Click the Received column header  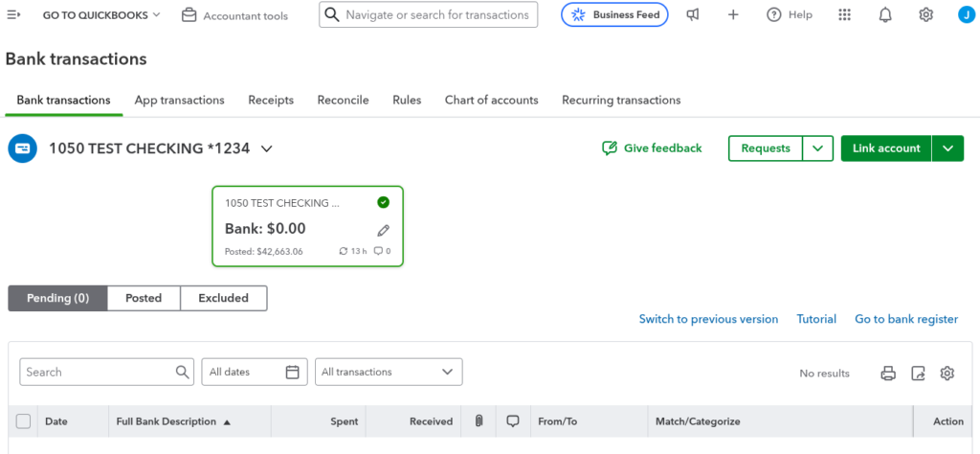point(432,421)
